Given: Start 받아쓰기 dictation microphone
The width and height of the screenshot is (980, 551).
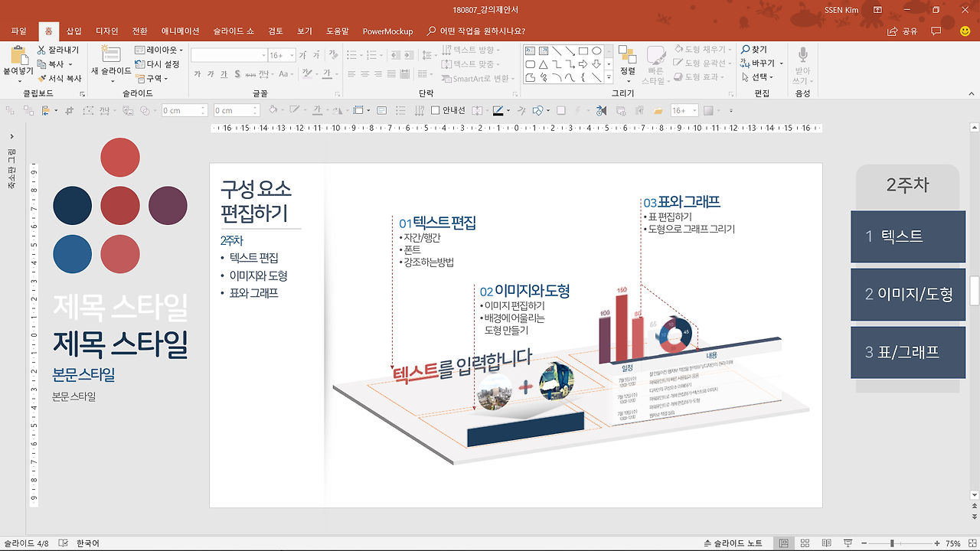Looking at the screenshot, I should 802,56.
